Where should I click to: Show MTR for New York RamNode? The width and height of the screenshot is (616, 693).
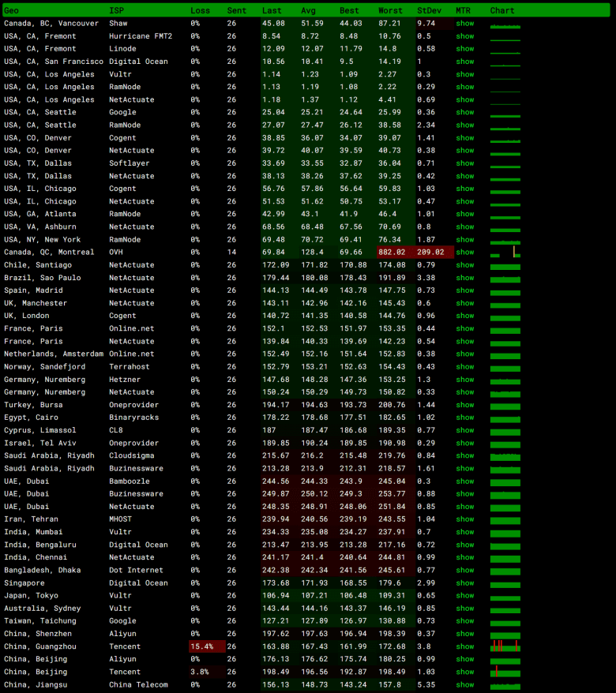coord(464,239)
